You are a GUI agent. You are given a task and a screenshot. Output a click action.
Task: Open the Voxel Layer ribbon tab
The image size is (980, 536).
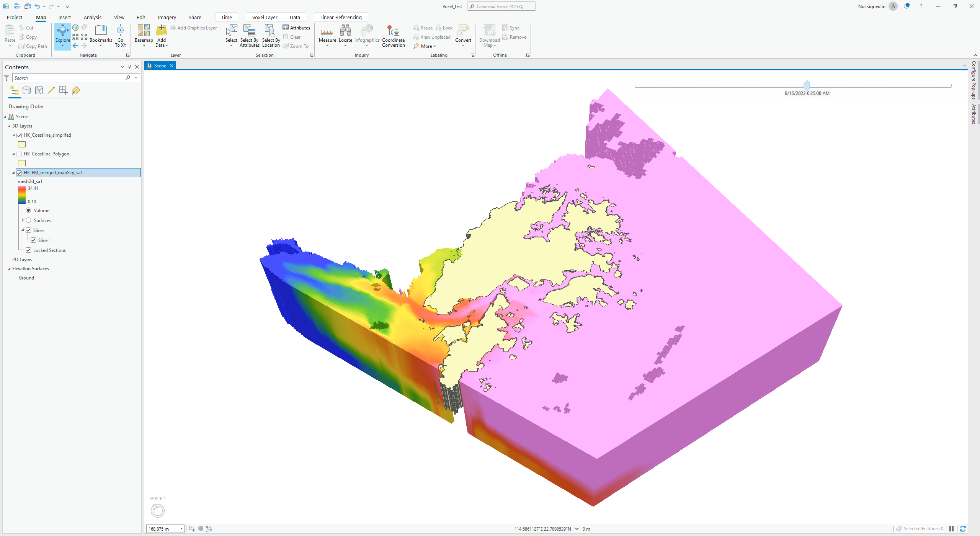point(265,17)
